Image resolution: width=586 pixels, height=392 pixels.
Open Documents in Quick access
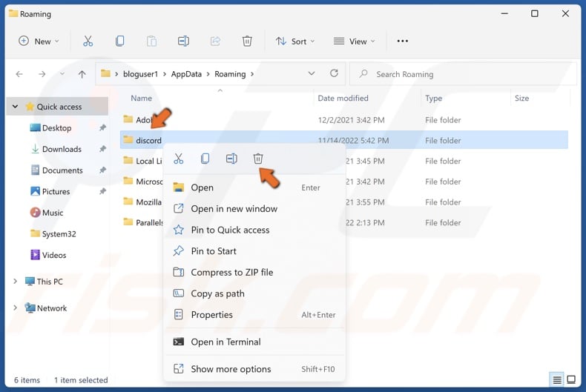tap(62, 170)
